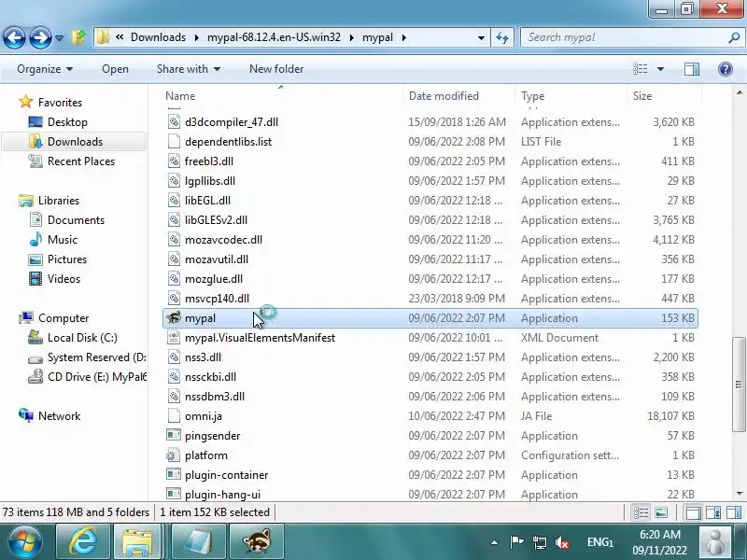The height and width of the screenshot is (560, 747).
Task: Open recent locations dropdown beside Forward button
Action: [x=59, y=37]
